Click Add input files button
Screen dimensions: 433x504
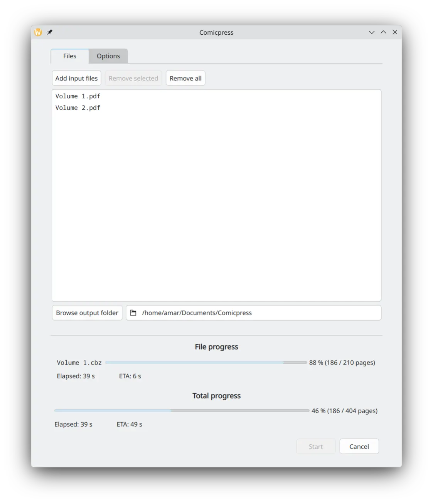[x=76, y=78]
